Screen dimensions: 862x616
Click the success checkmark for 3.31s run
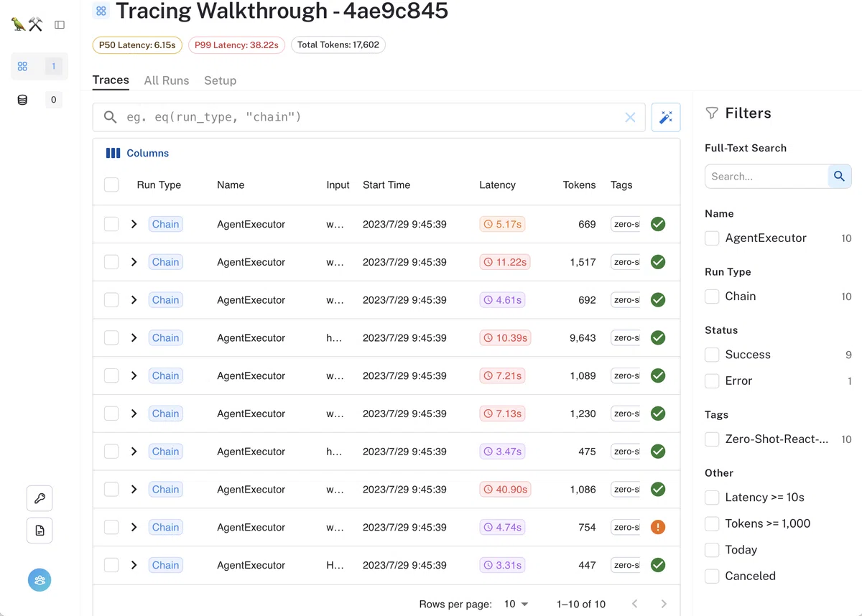[658, 565]
